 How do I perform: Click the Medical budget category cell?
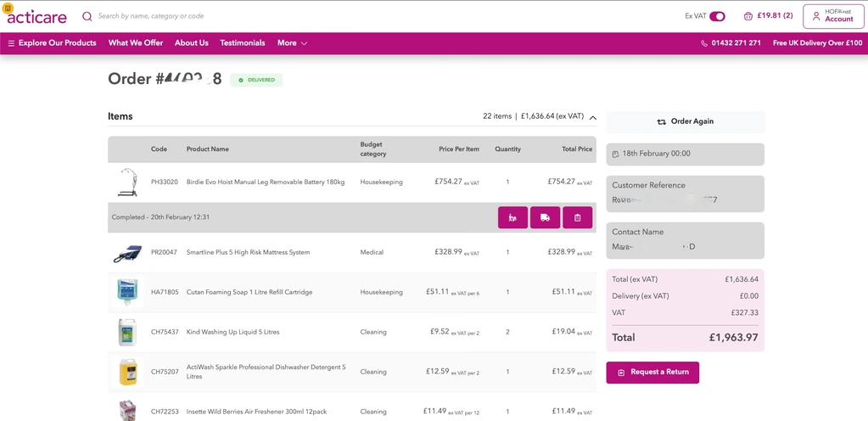(x=372, y=253)
